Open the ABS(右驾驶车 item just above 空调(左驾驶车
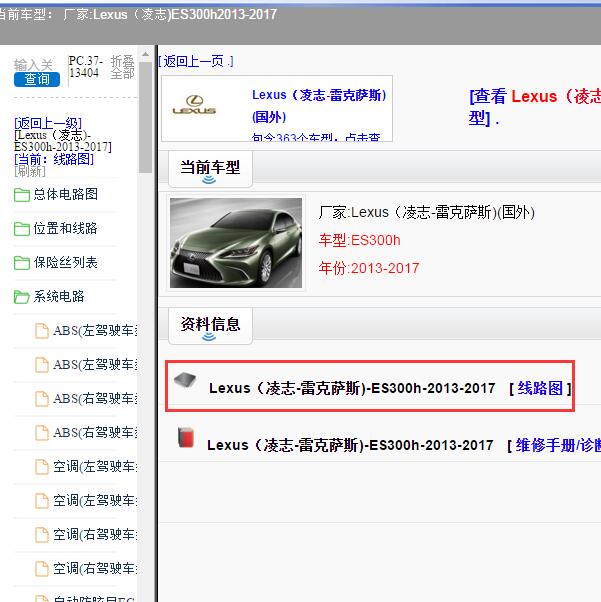This screenshot has height=602, width=601. point(95,433)
